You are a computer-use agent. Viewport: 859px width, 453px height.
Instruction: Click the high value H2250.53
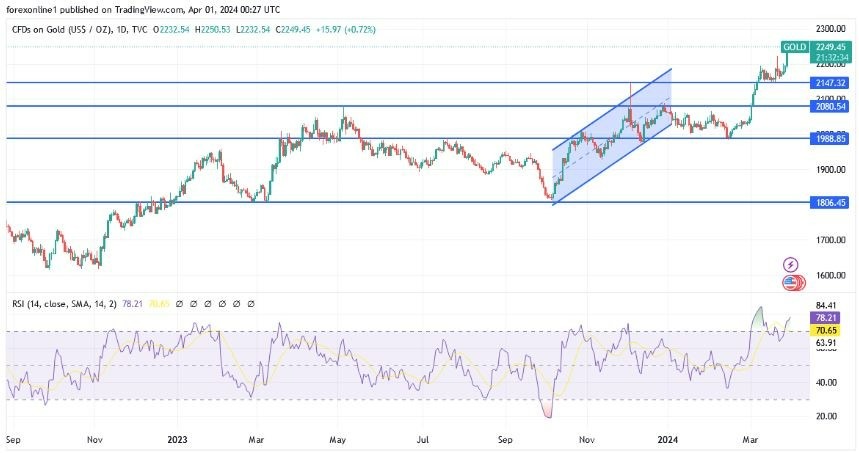pyautogui.click(x=213, y=30)
